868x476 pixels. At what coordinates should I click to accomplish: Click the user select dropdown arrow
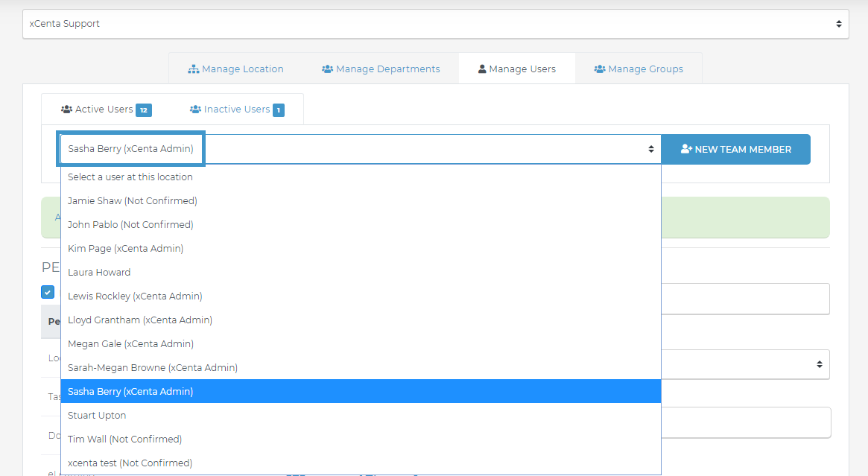[x=651, y=149]
